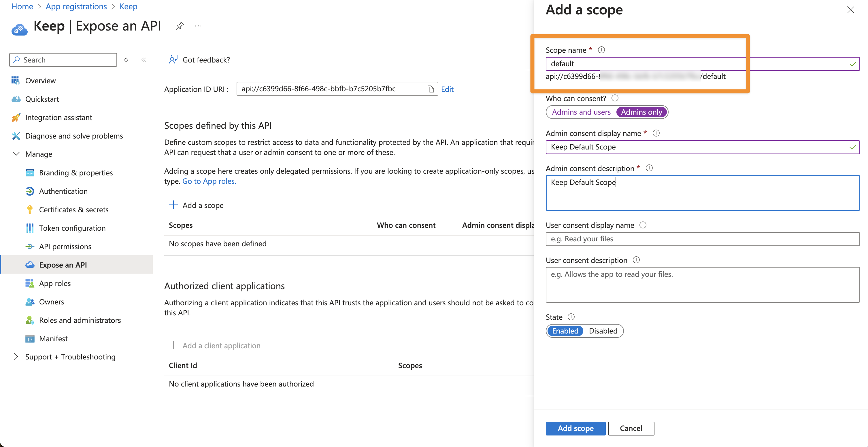Set scope state to Disabled

tap(603, 331)
